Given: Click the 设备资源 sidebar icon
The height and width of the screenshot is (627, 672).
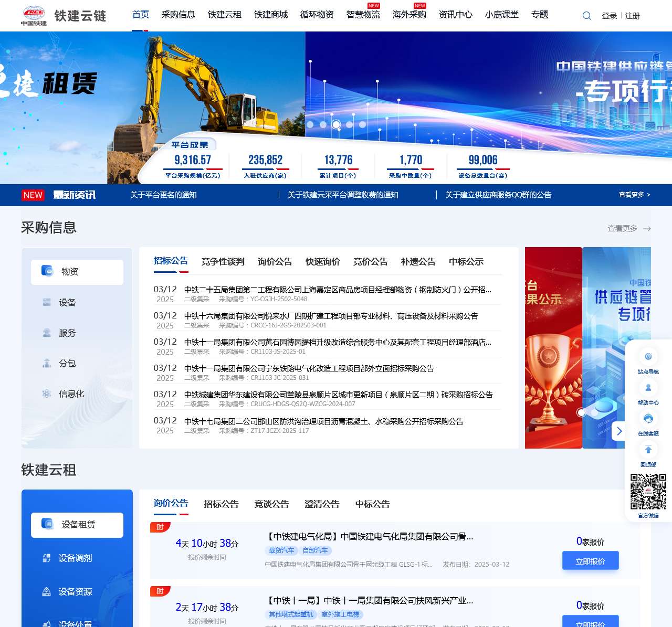Looking at the screenshot, I should [47, 591].
